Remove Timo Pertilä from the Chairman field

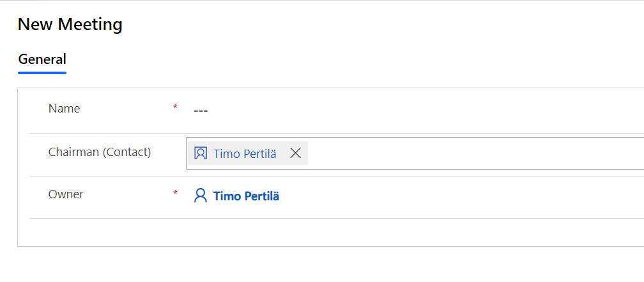point(295,153)
